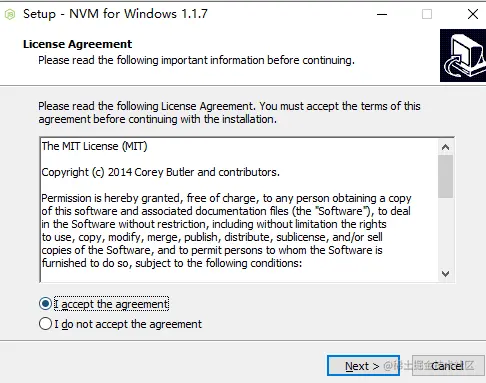Cancel the installation
Viewport: 486px width, 383px height.
(x=448, y=366)
